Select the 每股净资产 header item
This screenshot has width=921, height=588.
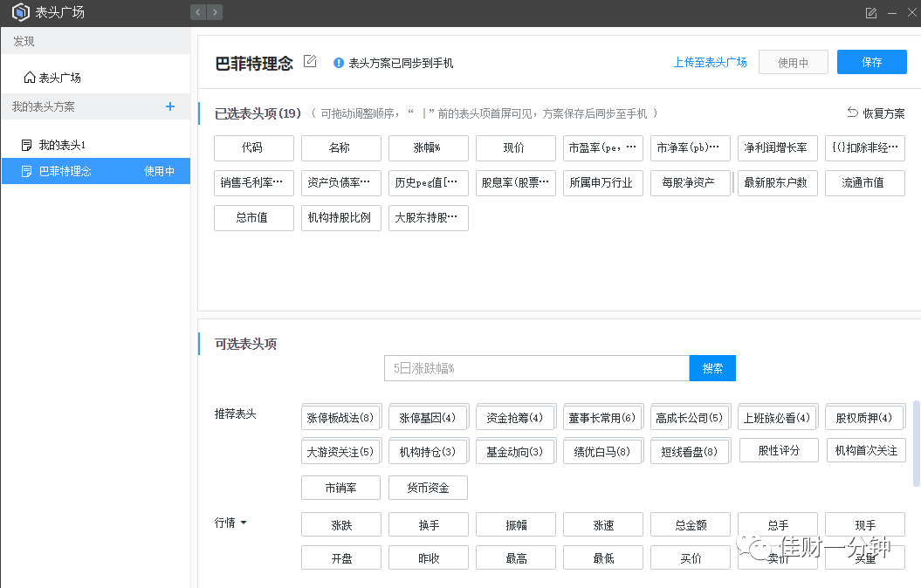tap(691, 183)
